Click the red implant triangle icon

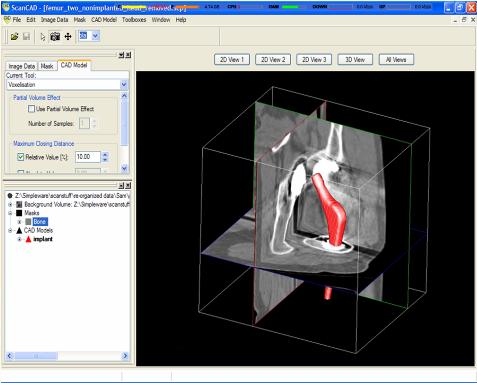click(28, 239)
